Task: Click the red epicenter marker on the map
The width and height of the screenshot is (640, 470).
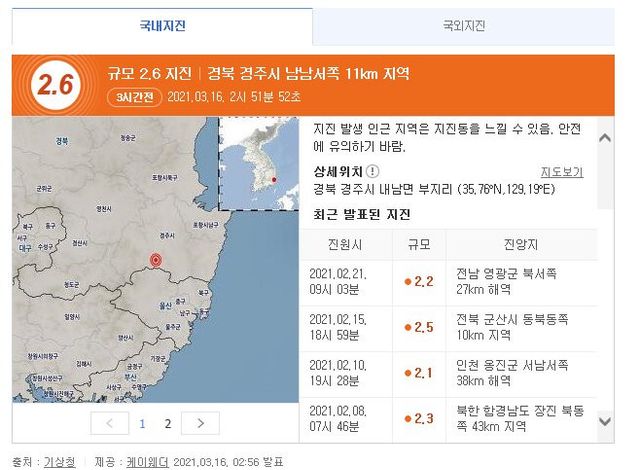Action: pyautogui.click(x=155, y=261)
